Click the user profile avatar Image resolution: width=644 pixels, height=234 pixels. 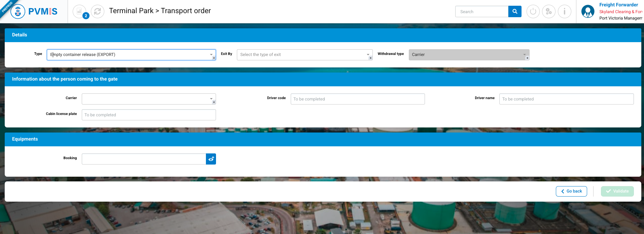(x=588, y=11)
